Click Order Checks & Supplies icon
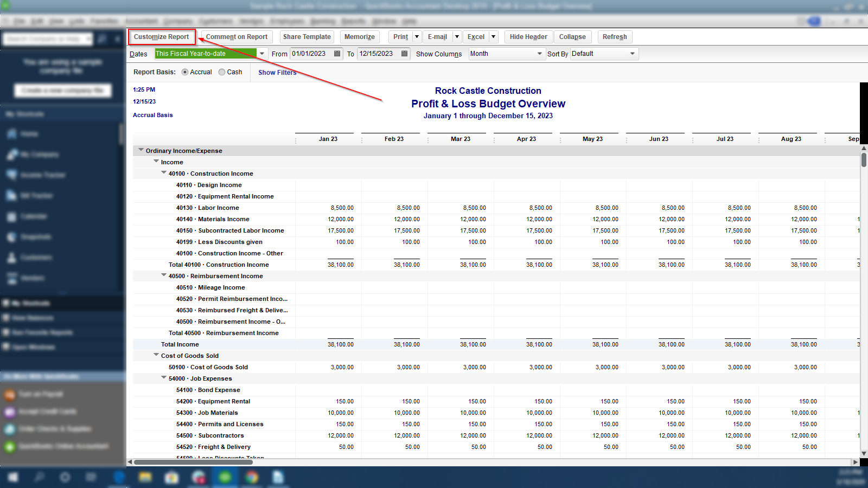868x488 pixels. coord(10,429)
